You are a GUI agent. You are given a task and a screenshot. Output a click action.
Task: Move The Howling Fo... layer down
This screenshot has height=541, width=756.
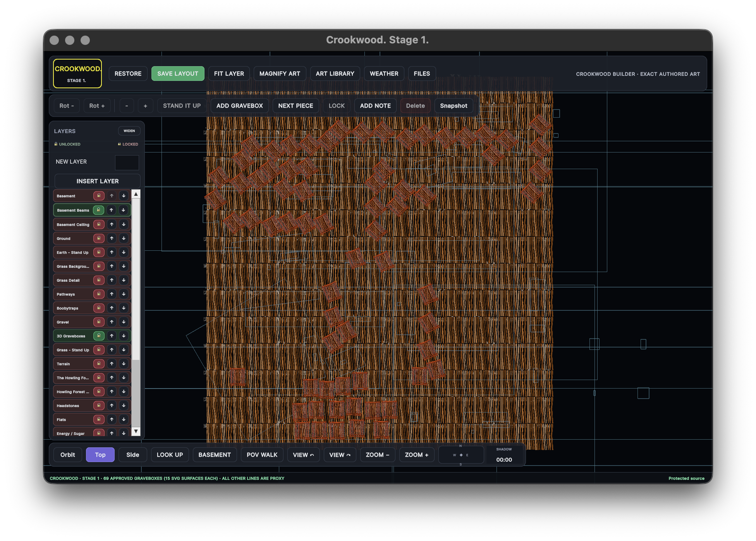[124, 378]
